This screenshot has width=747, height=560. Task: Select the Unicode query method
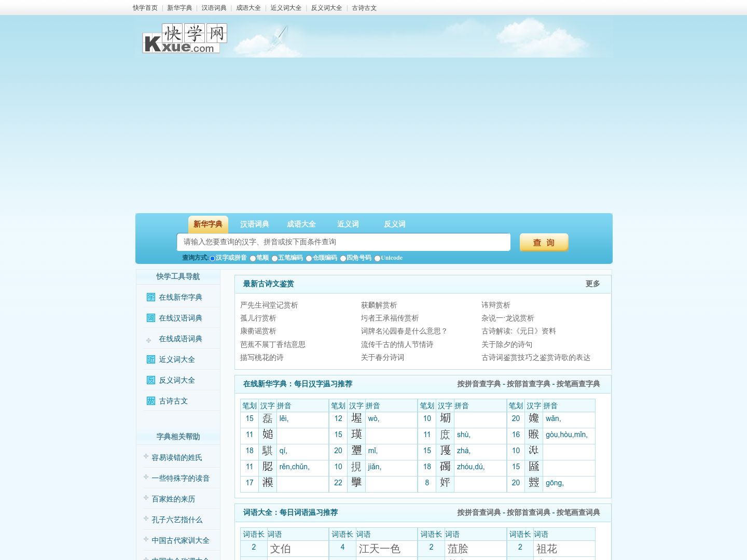377,258
